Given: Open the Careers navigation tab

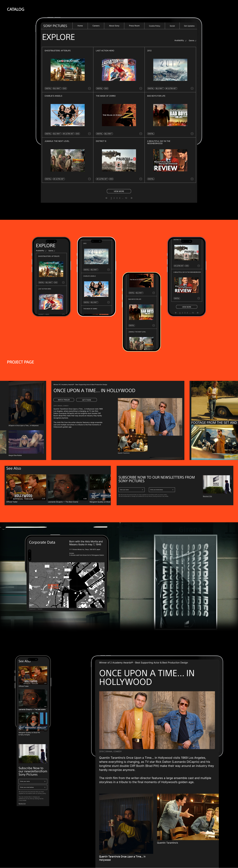Looking at the screenshot, I should [x=96, y=26].
